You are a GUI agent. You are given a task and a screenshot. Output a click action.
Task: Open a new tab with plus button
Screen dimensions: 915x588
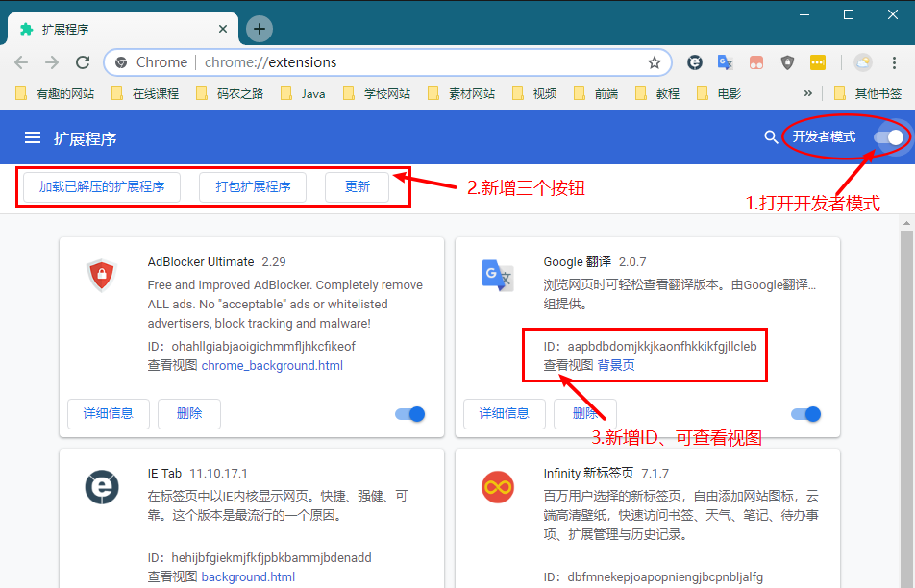[260, 29]
